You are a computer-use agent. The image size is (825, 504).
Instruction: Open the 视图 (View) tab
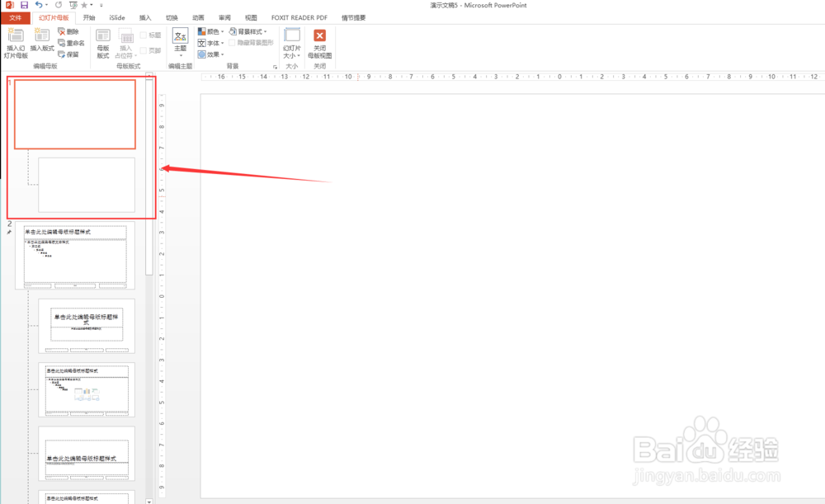click(251, 17)
